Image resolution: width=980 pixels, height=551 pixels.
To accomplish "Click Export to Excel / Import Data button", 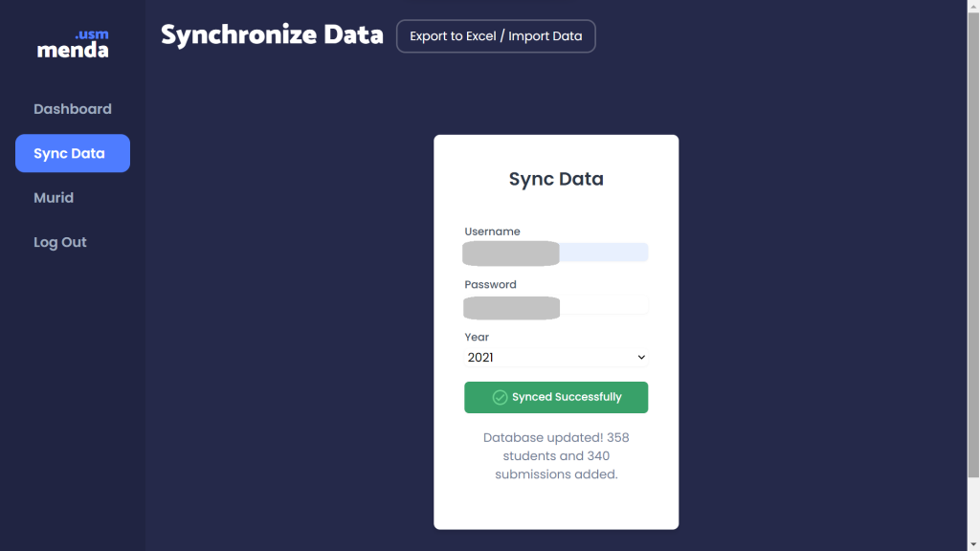I will [x=496, y=36].
